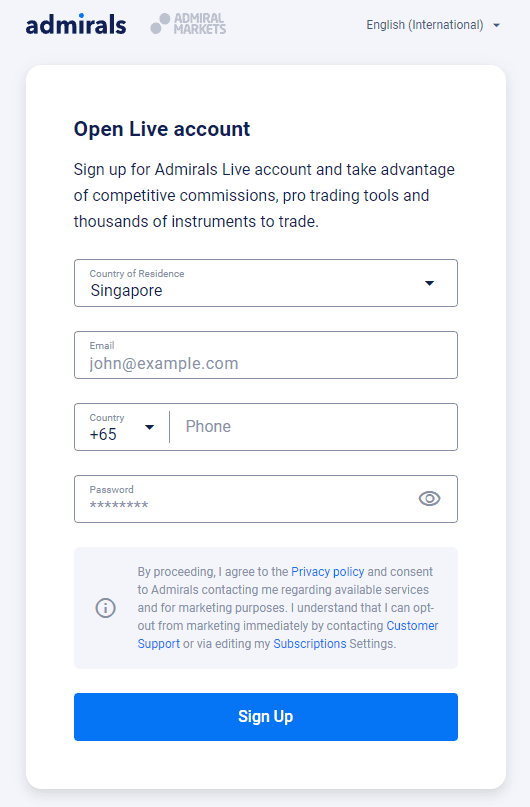Click the Country label above +65
The image size is (530, 807).
pyautogui.click(x=107, y=417)
